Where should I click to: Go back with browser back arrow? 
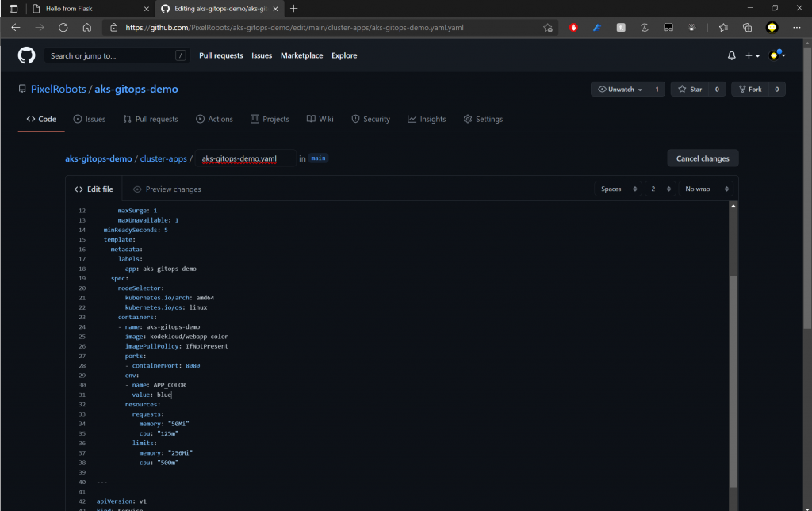tap(16, 28)
